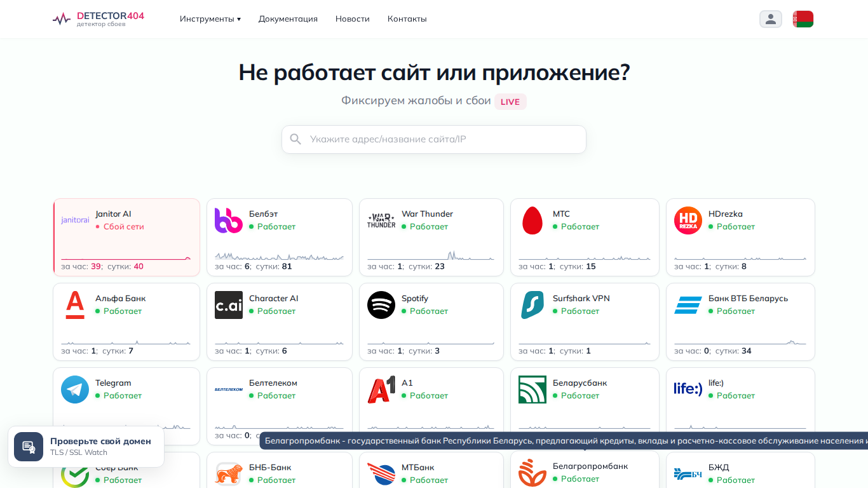This screenshot has width=868, height=488.
Task: Click the БНБ-Банк service name
Action: pyautogui.click(x=270, y=468)
